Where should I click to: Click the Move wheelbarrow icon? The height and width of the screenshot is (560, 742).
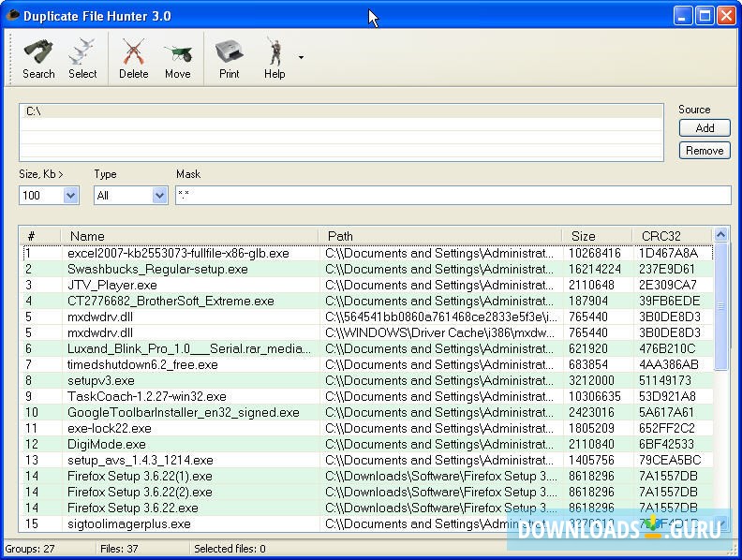[x=177, y=52]
